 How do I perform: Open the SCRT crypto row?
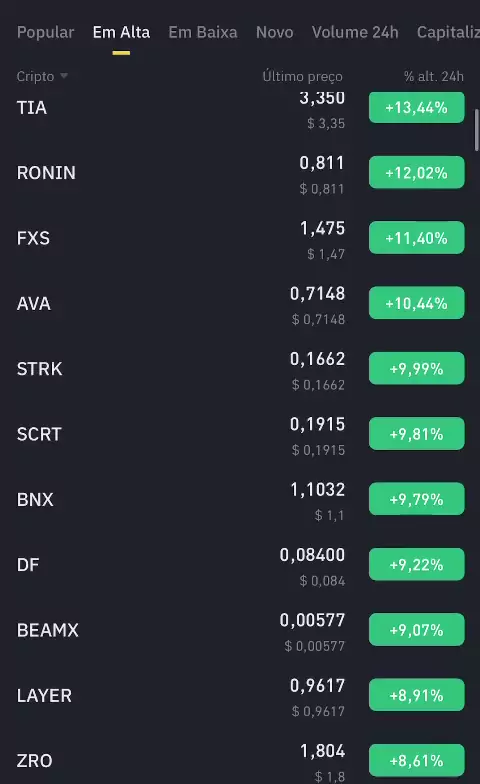(240, 434)
